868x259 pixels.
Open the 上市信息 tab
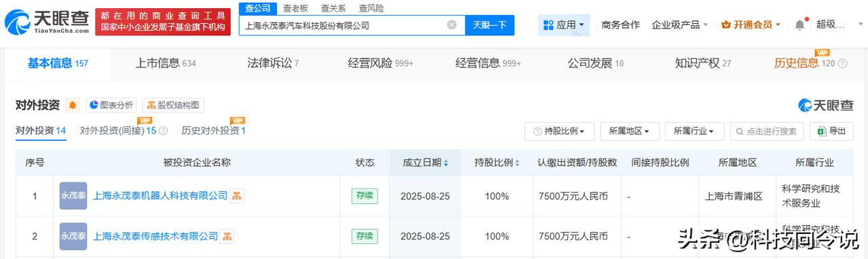166,64
